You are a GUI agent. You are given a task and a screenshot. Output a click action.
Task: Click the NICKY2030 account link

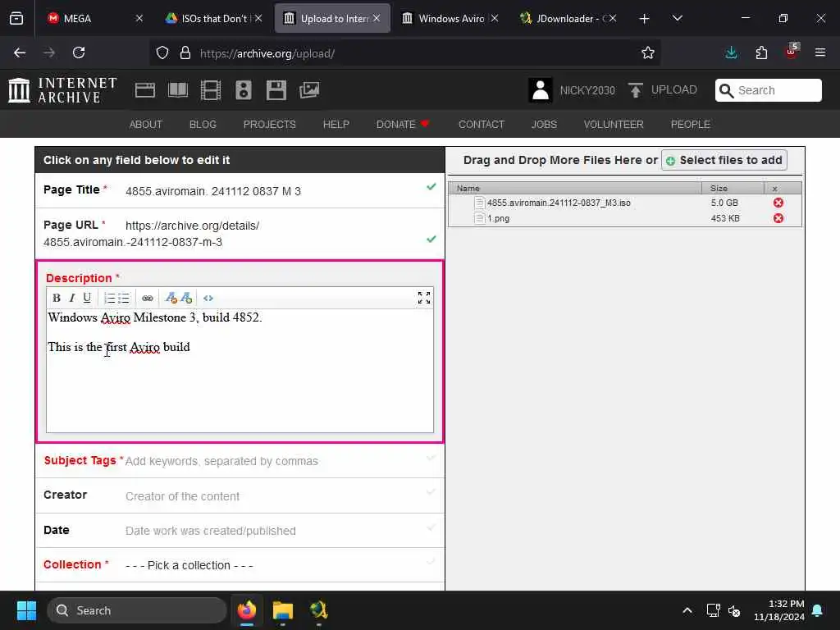[587, 90]
